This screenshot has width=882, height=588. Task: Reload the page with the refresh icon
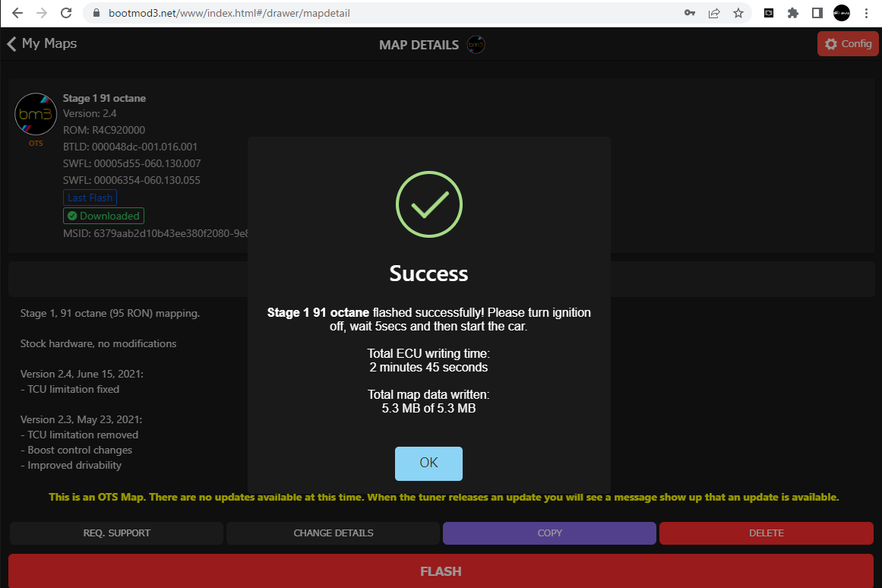point(66,13)
